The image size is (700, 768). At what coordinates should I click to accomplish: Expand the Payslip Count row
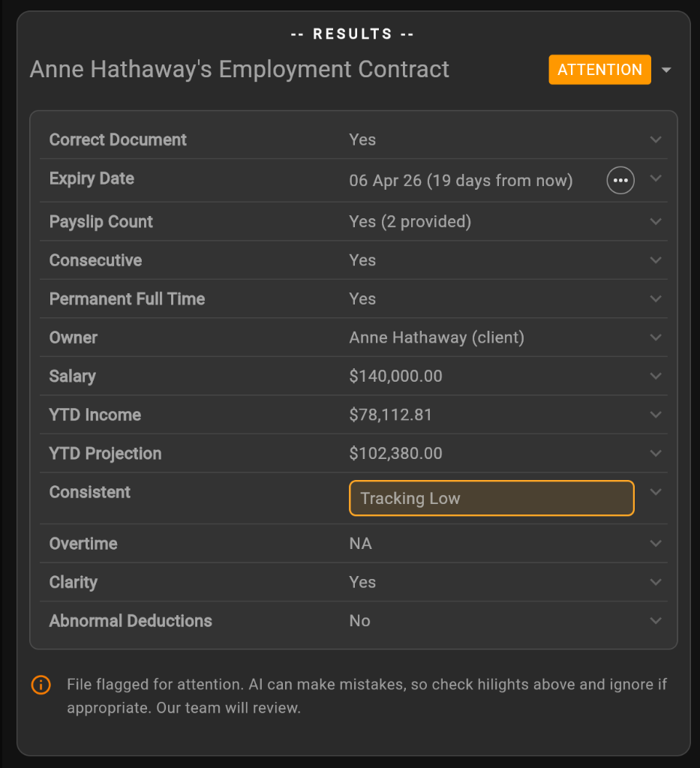tap(656, 222)
